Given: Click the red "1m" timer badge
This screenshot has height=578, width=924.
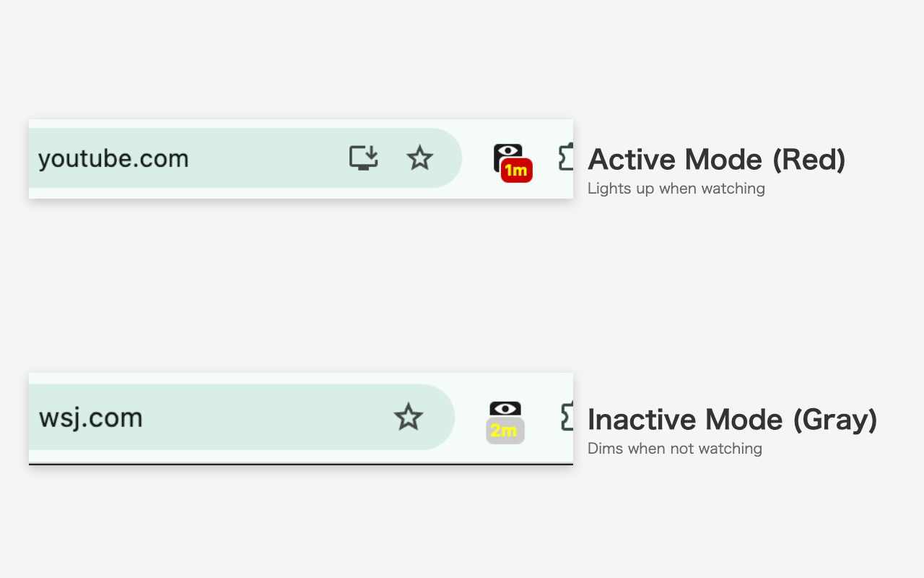Looking at the screenshot, I should coord(516,171).
